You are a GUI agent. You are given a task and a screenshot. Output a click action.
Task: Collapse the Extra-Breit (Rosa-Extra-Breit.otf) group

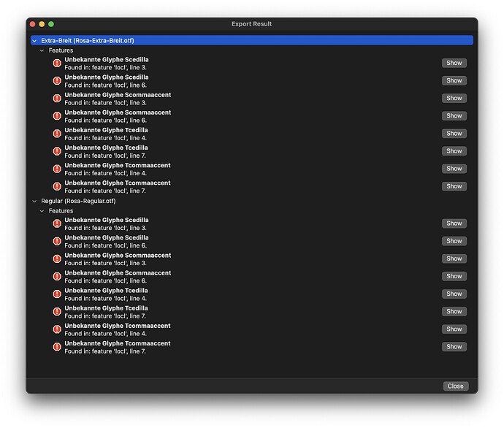[x=34, y=40]
